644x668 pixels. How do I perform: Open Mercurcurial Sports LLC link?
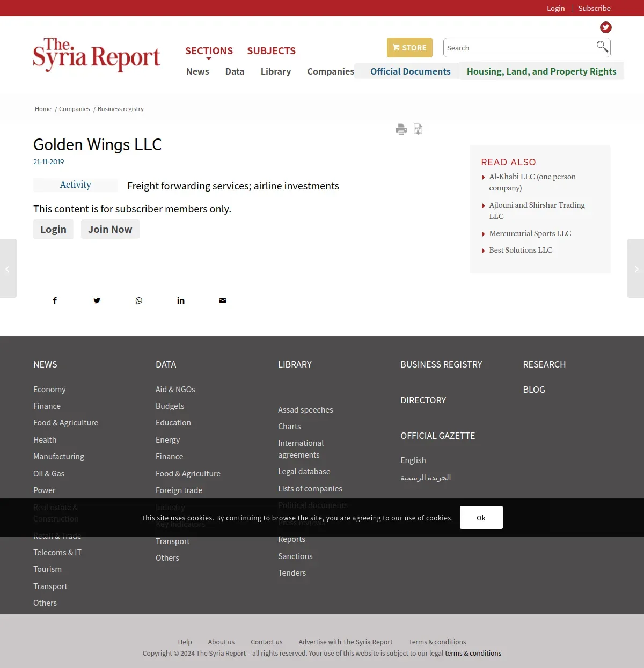tap(530, 233)
